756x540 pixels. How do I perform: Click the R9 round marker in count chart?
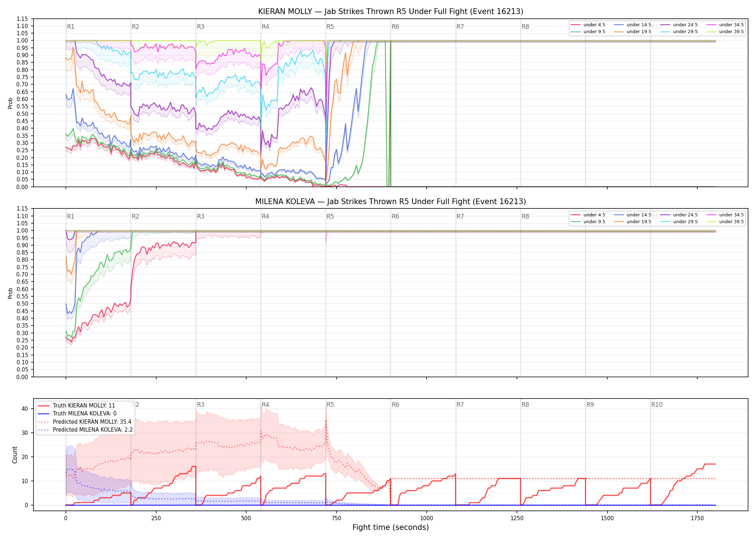click(590, 405)
